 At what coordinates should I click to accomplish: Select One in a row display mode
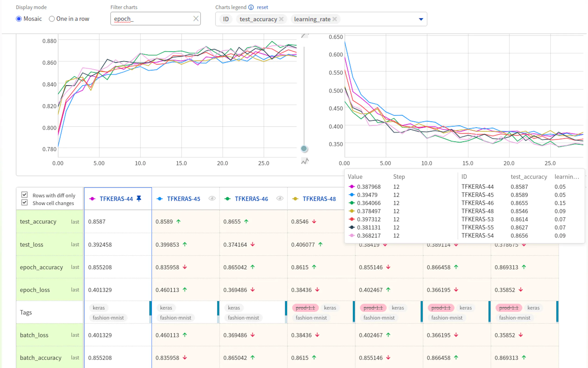(52, 19)
